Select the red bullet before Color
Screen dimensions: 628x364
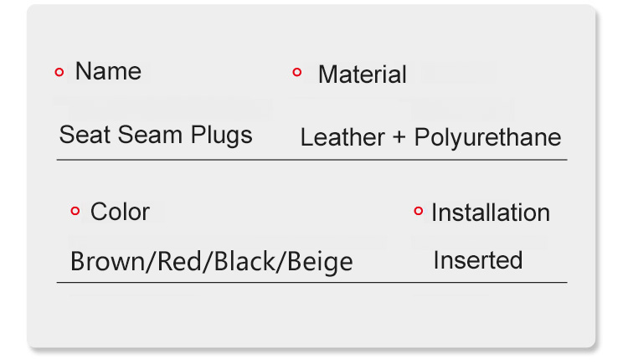[75, 212]
